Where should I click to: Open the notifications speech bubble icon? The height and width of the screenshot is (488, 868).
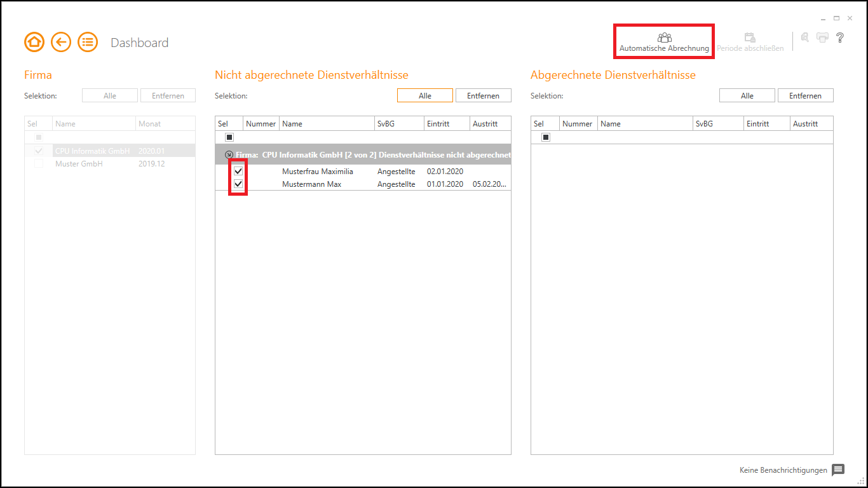click(838, 470)
